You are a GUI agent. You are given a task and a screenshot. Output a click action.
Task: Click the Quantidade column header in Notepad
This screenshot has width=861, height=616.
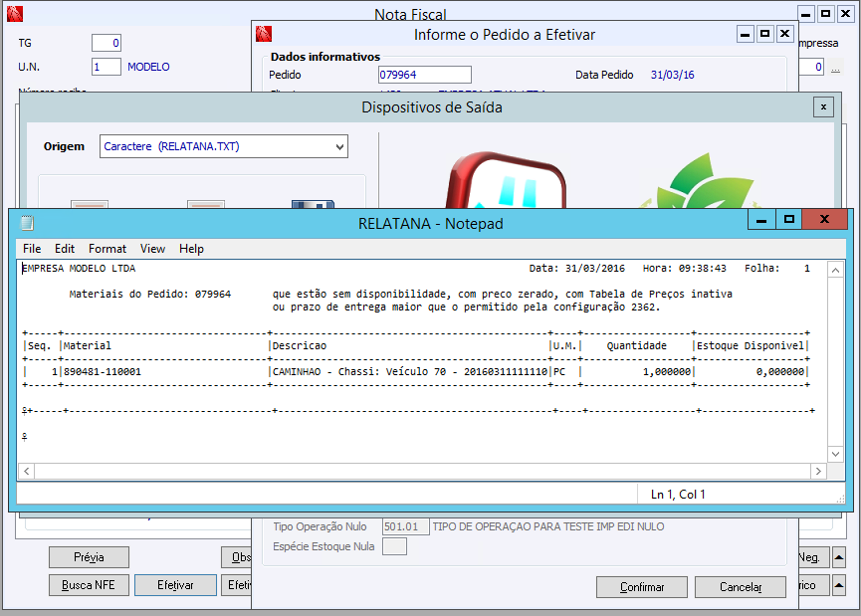[636, 346]
